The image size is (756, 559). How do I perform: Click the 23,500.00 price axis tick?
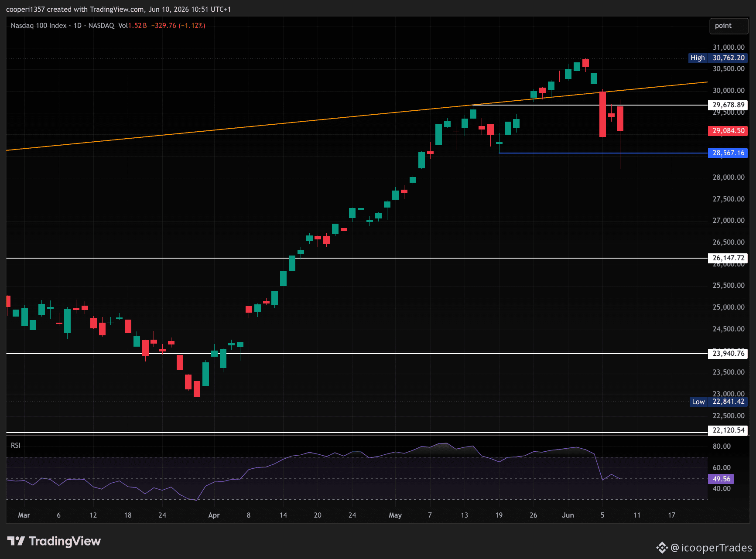tap(729, 372)
